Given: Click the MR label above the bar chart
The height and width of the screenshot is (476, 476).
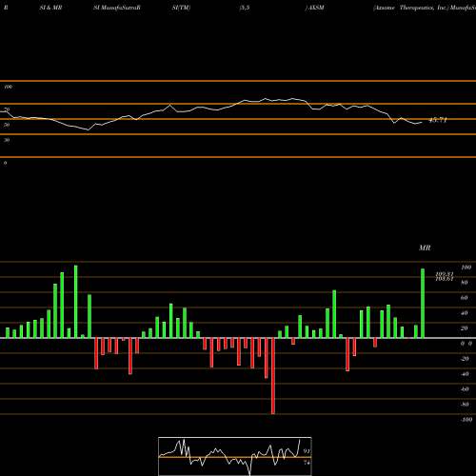Looking at the screenshot, I should (x=425, y=248).
